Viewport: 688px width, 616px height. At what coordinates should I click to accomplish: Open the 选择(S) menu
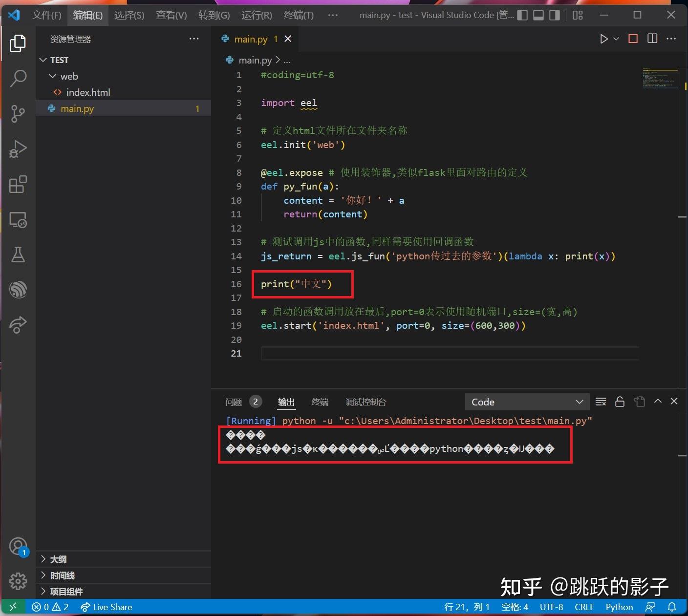click(x=129, y=15)
